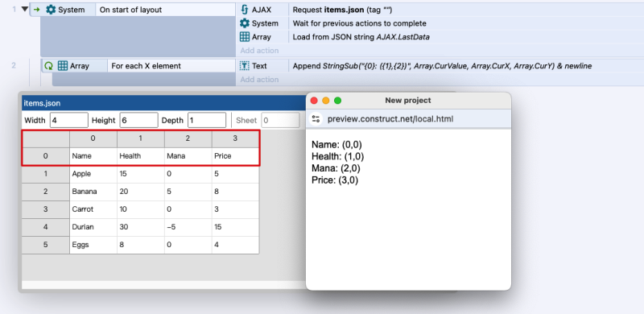Click the Banana cell
644x314 pixels.
pos(93,192)
